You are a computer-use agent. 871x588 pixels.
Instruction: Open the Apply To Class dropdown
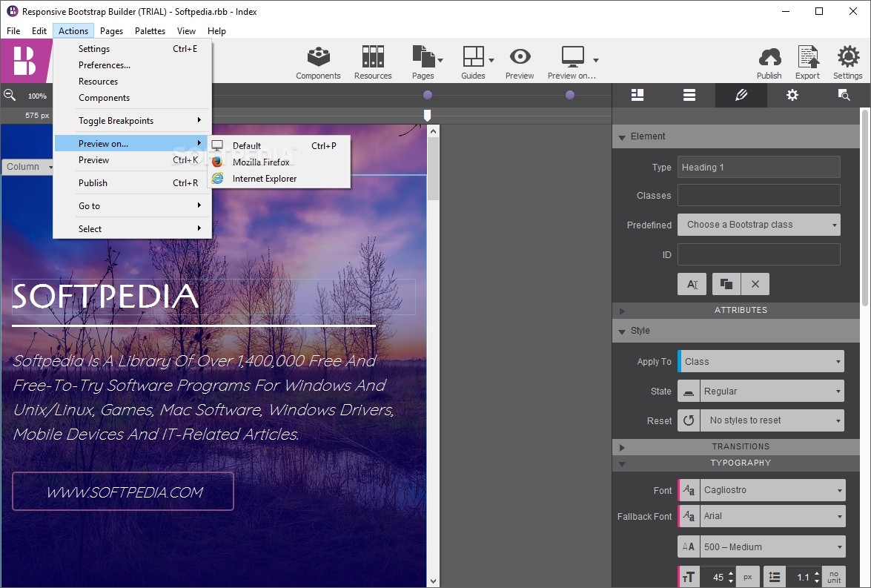761,362
